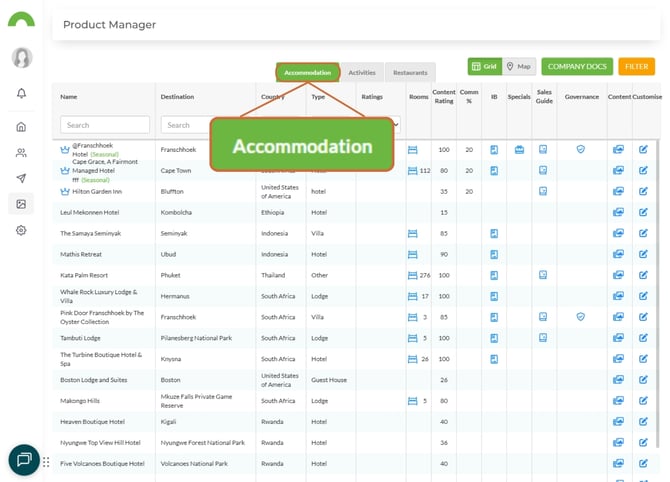Open content icon for Heaven Boutique Hotel
This screenshot has height=482, width=670.
[x=618, y=421]
